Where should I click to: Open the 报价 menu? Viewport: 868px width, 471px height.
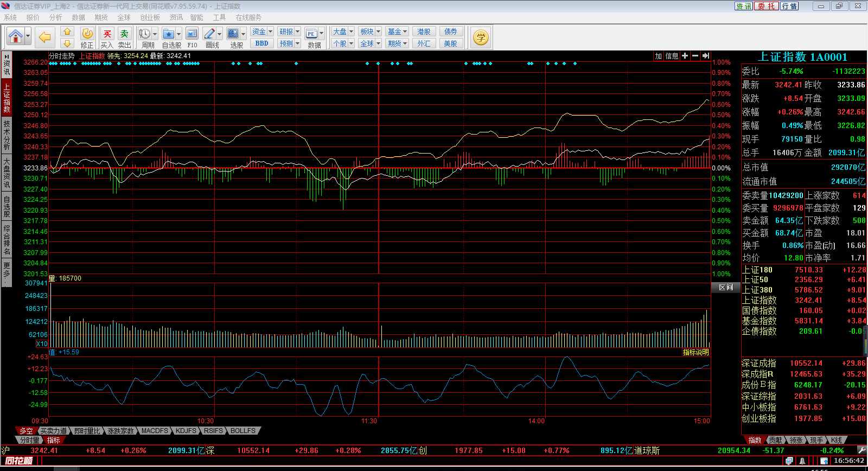tap(33, 17)
